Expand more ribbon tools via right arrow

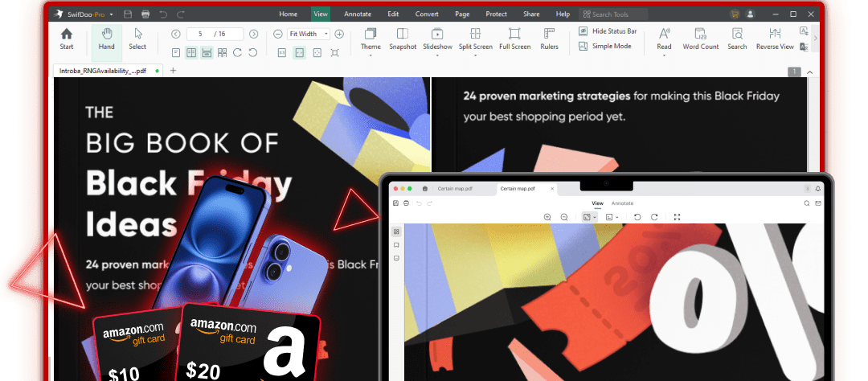pos(815,39)
